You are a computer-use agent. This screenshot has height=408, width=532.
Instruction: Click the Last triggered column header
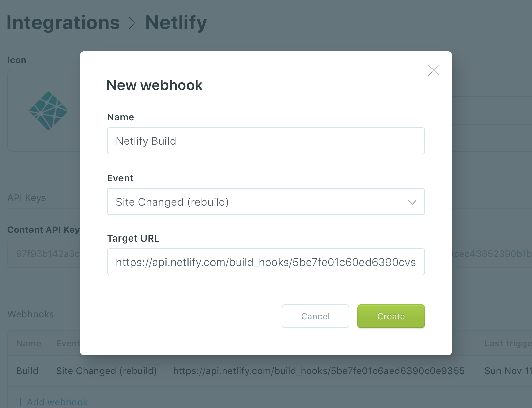[508, 343]
